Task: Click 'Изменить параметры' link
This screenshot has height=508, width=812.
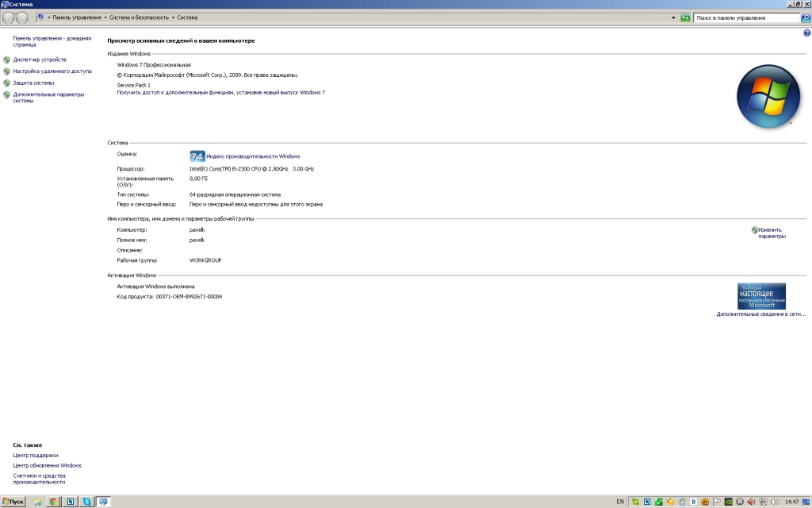Action: click(771, 233)
